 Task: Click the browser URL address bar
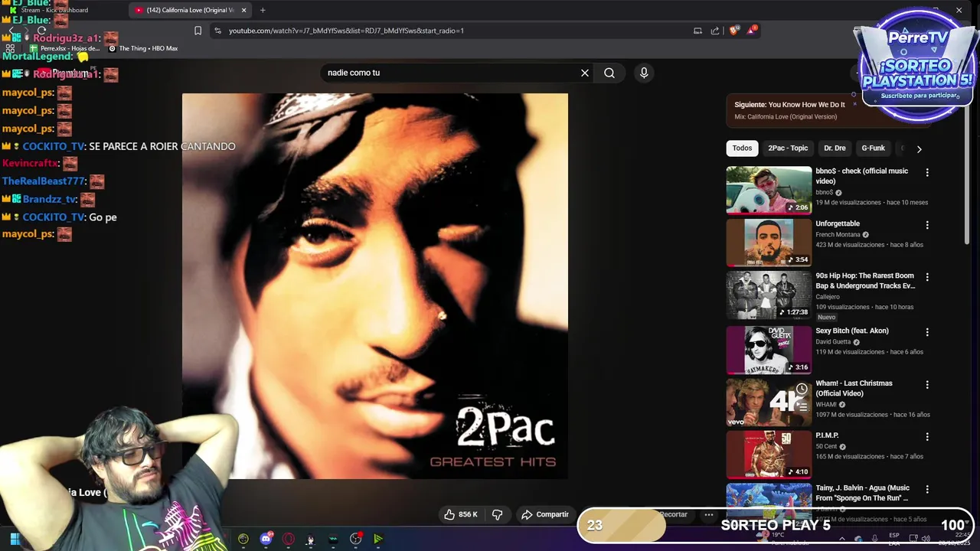pos(452,31)
